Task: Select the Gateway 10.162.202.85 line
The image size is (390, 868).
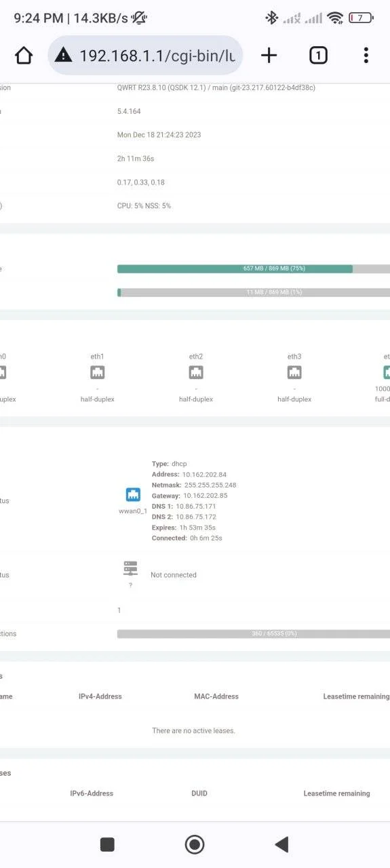Action: 190,496
